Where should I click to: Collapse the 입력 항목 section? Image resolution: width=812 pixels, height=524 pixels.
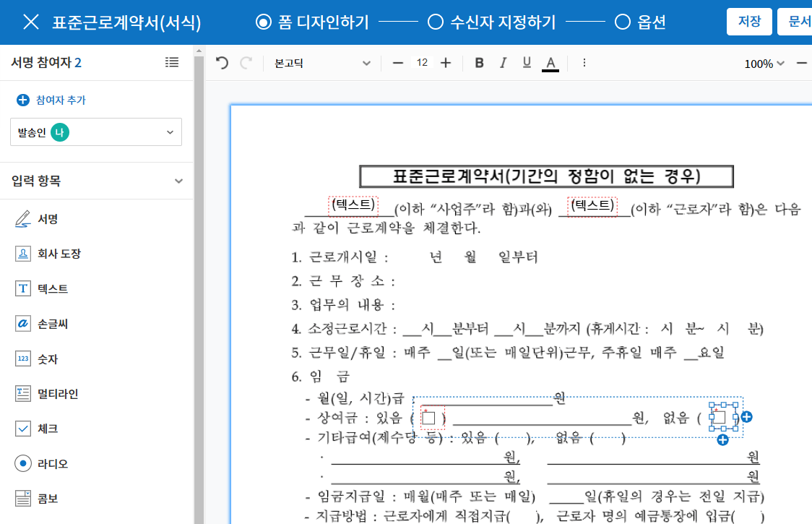click(178, 181)
